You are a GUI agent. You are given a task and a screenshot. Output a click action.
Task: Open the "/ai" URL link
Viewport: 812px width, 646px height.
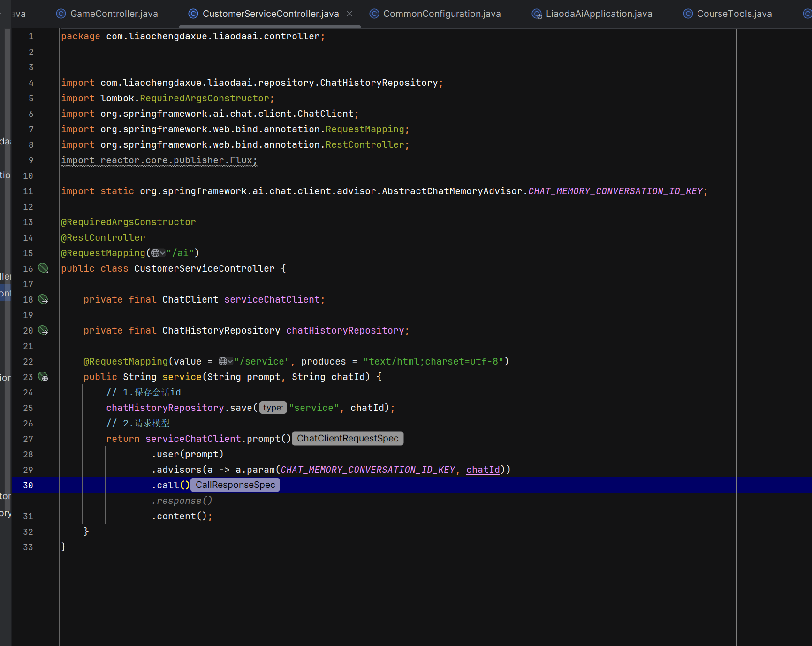point(180,253)
